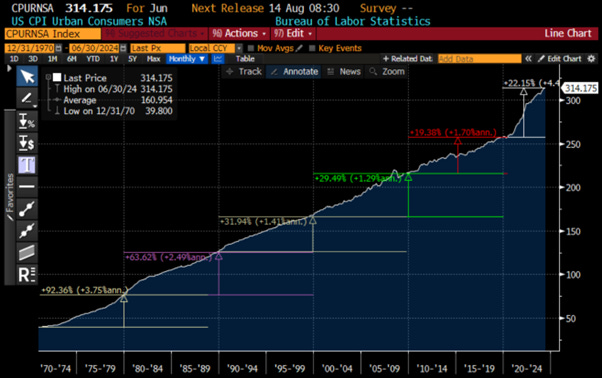Click the end date 06/30/2024 field
The image size is (602, 378).
pyautogui.click(x=94, y=48)
